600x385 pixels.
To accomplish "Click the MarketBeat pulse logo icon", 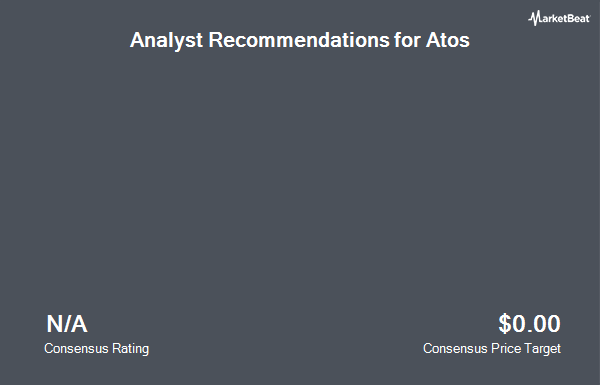I will (534, 18).
